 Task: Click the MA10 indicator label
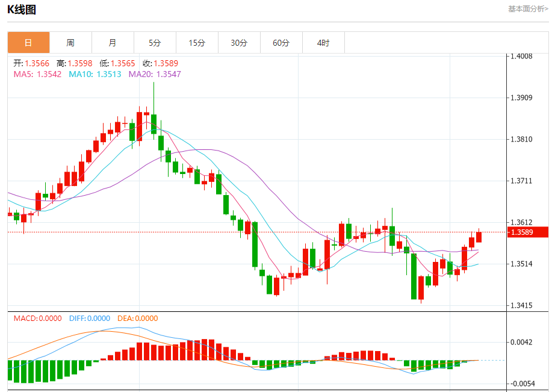tap(95, 74)
